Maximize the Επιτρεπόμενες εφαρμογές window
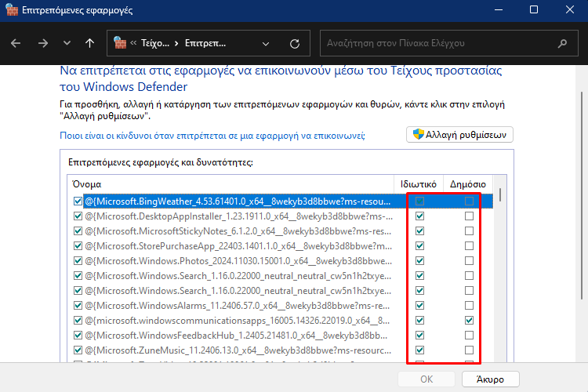This screenshot has height=392, width=588. [x=534, y=10]
